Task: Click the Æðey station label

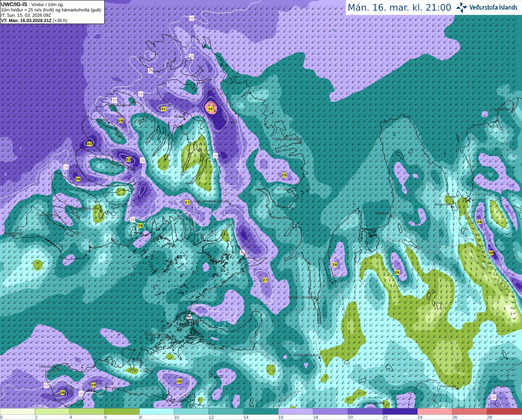Action: [179, 117]
